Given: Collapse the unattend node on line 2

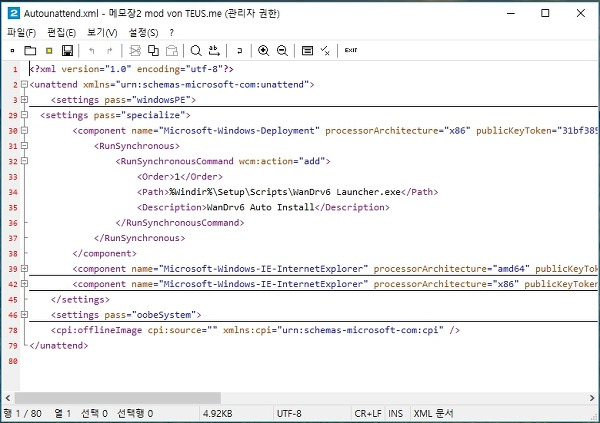Looking at the screenshot, I should (24, 84).
